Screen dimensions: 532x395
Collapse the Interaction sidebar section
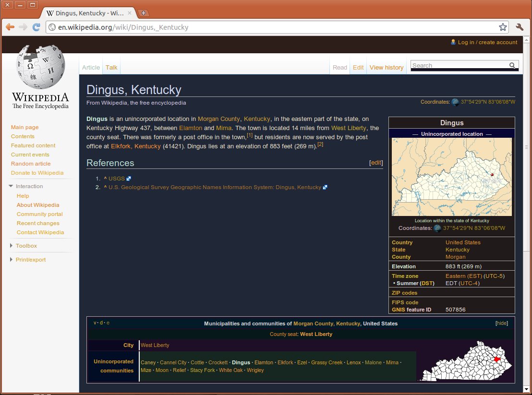11,186
